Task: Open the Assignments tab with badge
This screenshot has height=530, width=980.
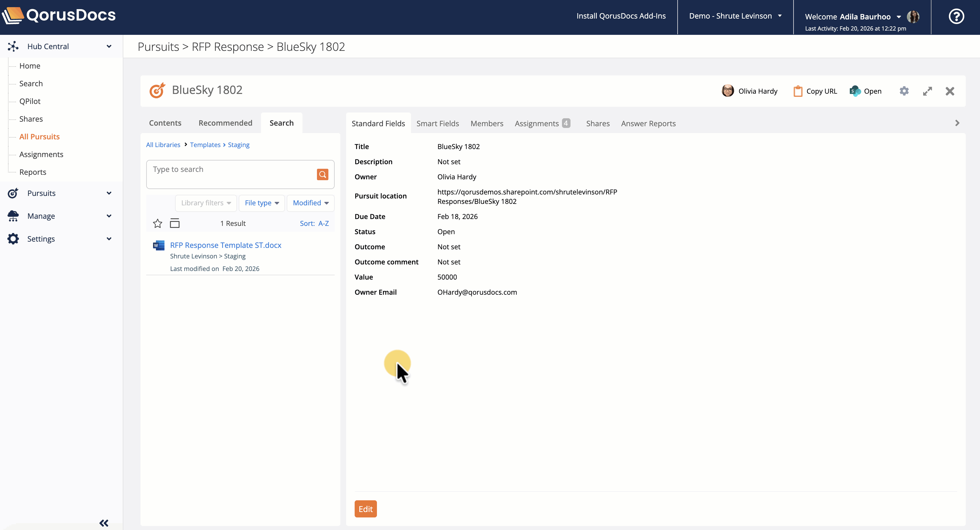Action: 542,123
